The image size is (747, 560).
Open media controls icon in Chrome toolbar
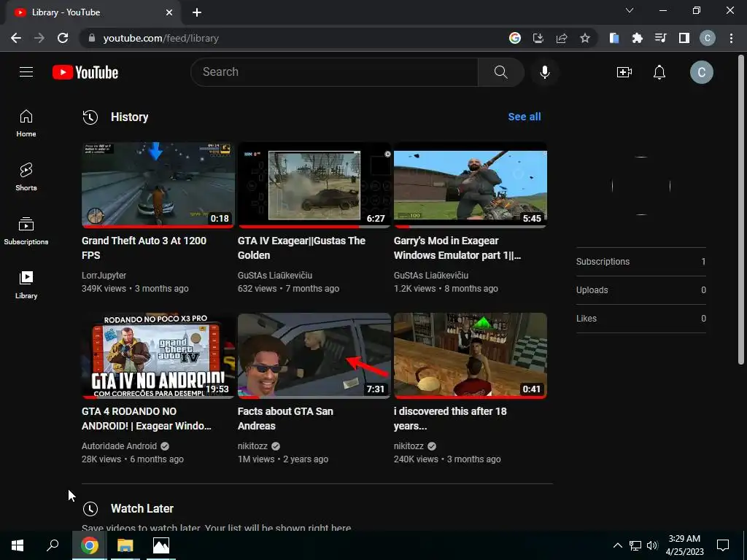tap(661, 38)
